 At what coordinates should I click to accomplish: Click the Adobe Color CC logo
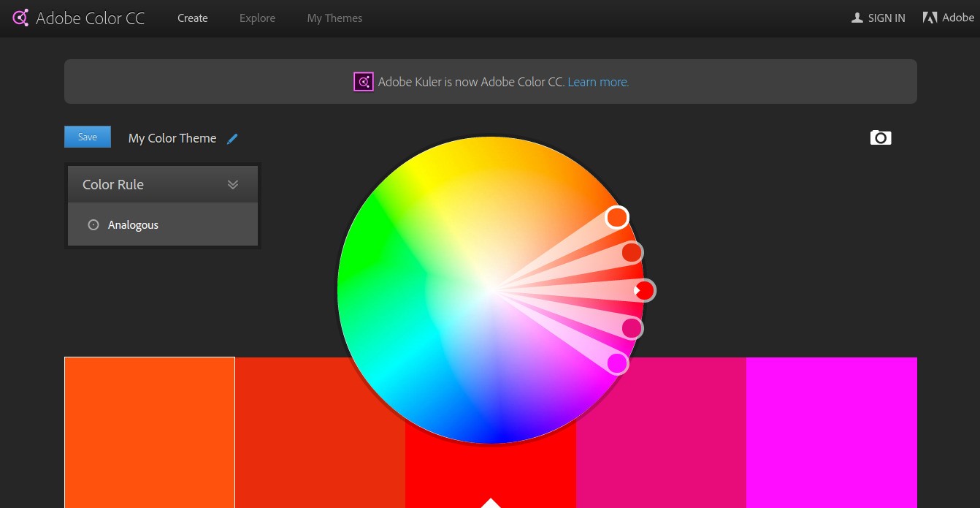pos(78,18)
